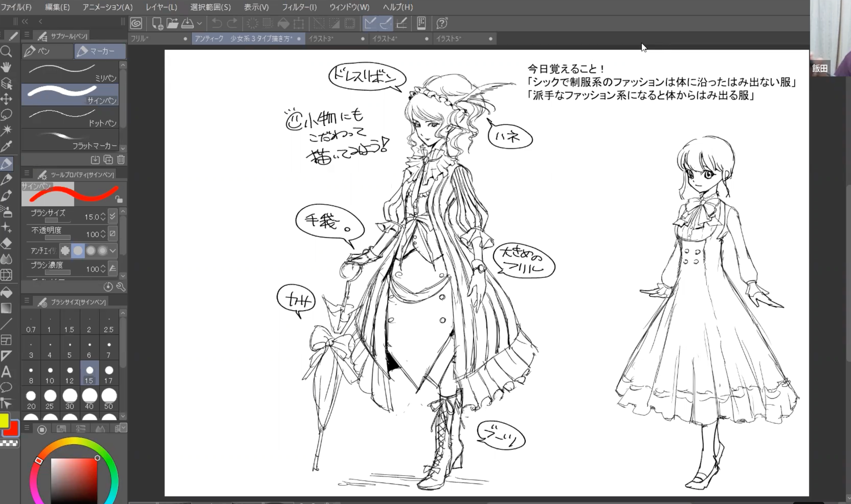Open brush size dynamics dropdown button
Viewport: 851px width, 504px height.
click(x=113, y=216)
